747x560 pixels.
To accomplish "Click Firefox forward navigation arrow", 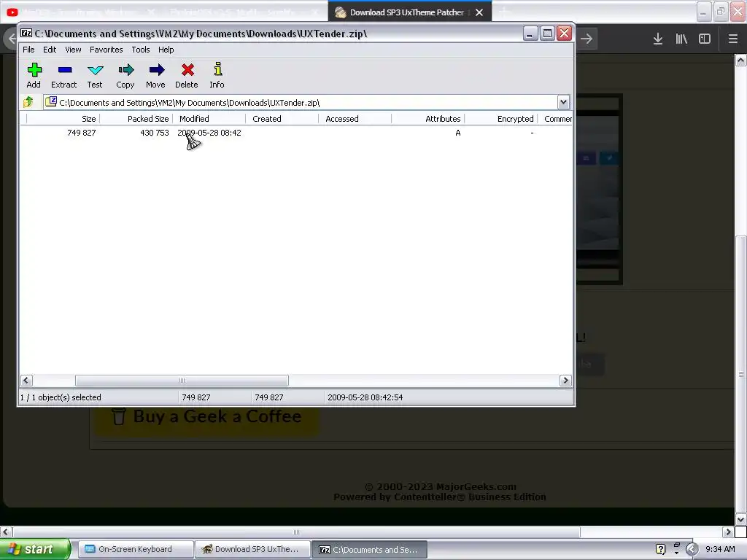I will [587, 39].
